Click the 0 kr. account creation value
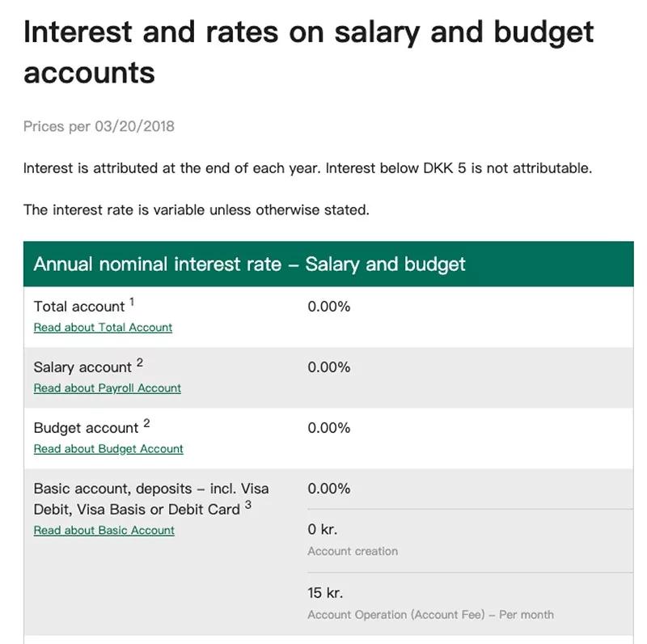 (x=322, y=530)
